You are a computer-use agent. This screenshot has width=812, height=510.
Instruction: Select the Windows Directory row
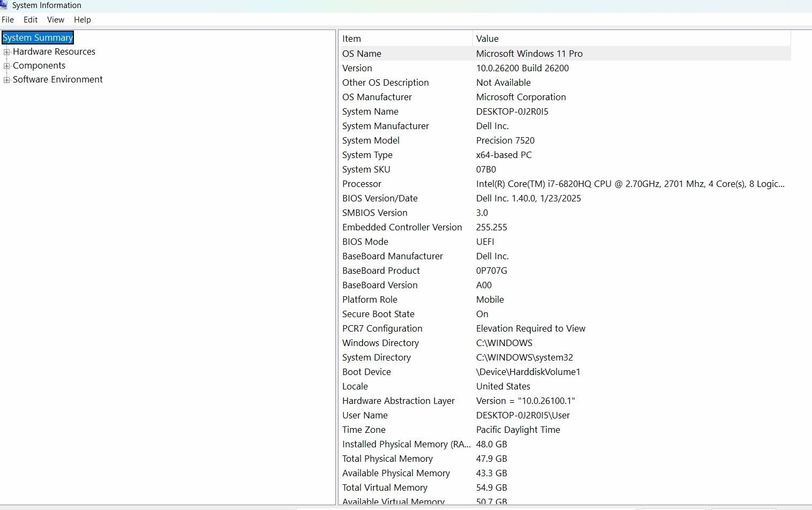565,343
